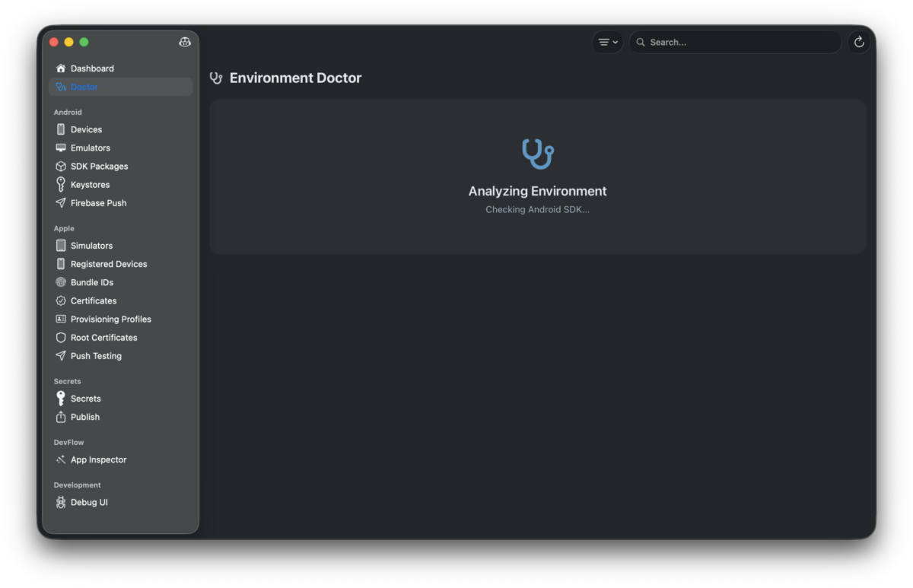The width and height of the screenshot is (913, 588).
Task: Open the filter list dropdown in toolbar
Action: [608, 43]
